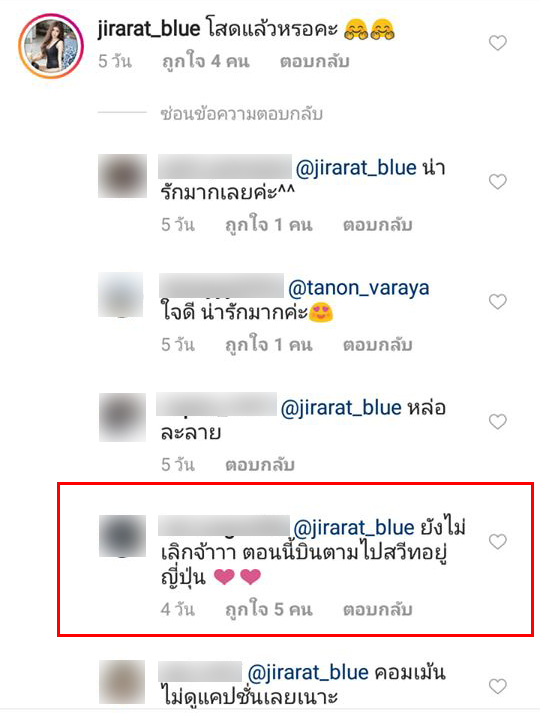Open blurred avatar of the ใจดี commenter
This screenshot has height=713, width=540.
(121, 295)
